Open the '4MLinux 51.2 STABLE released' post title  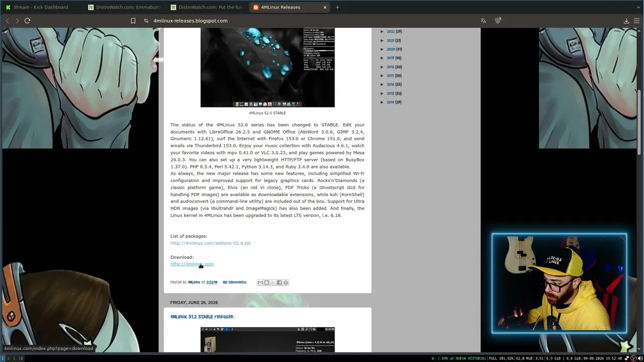202,317
